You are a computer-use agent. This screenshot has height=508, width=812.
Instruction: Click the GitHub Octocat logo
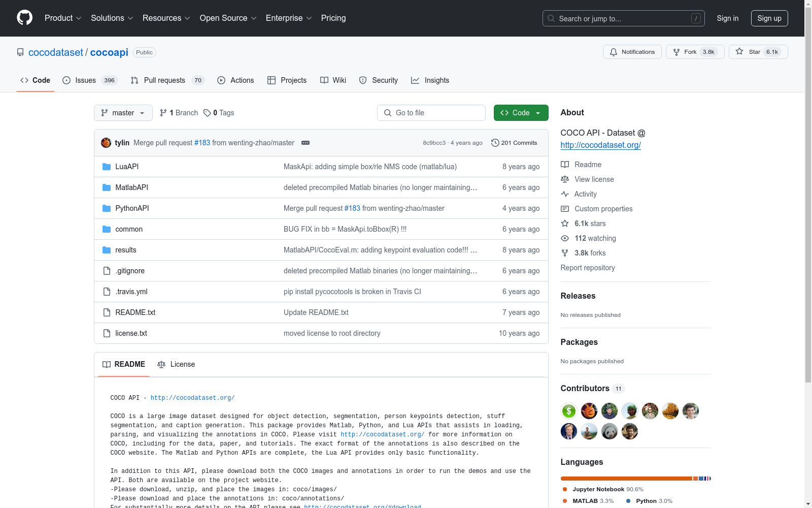(24, 18)
